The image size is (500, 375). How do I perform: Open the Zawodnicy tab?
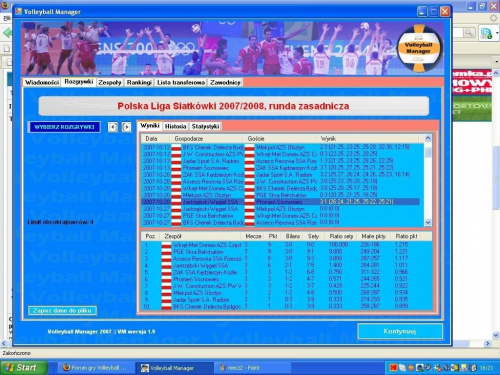[x=225, y=82]
